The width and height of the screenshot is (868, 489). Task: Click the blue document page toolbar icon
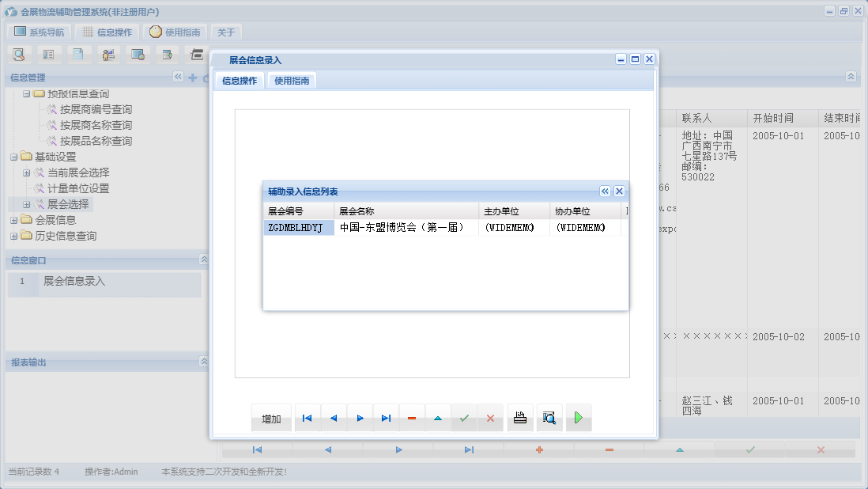(78, 55)
